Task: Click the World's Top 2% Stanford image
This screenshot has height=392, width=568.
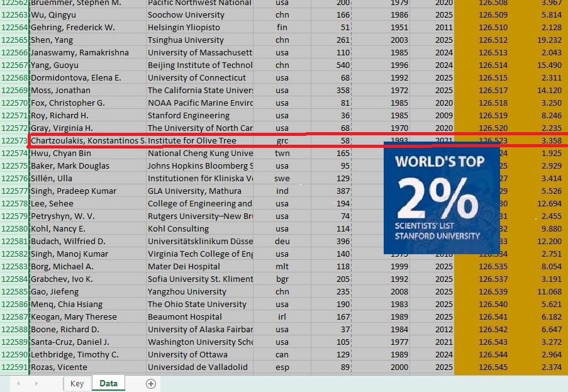Action: tap(442, 198)
